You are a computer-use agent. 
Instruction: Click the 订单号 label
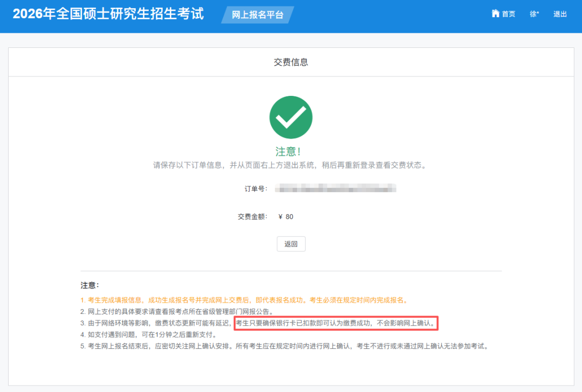(x=255, y=189)
